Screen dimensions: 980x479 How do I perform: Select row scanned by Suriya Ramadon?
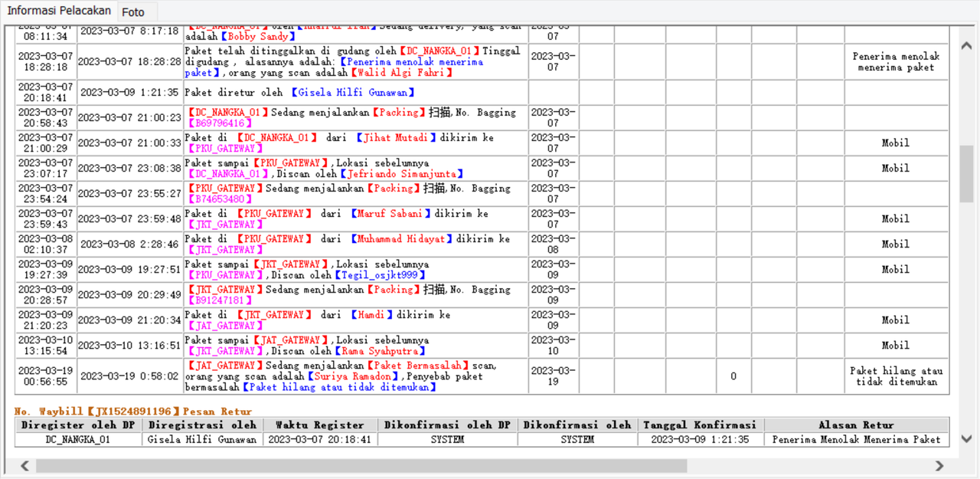482,376
